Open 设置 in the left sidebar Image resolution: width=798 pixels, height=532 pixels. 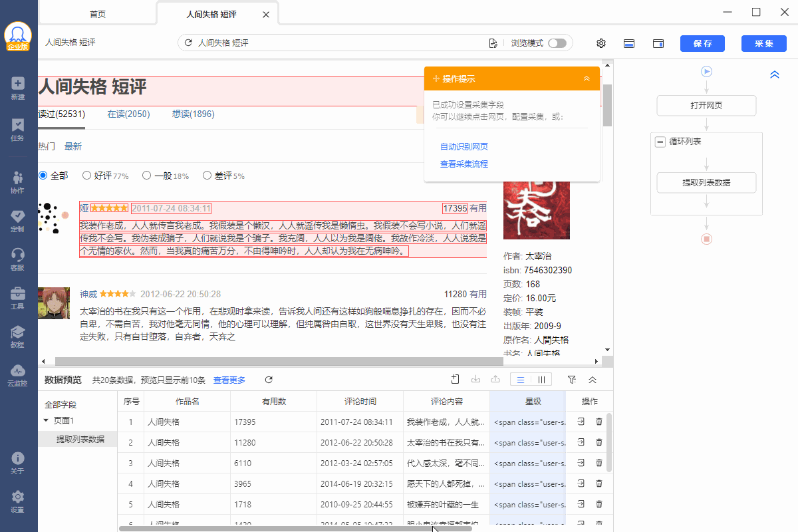click(x=18, y=501)
